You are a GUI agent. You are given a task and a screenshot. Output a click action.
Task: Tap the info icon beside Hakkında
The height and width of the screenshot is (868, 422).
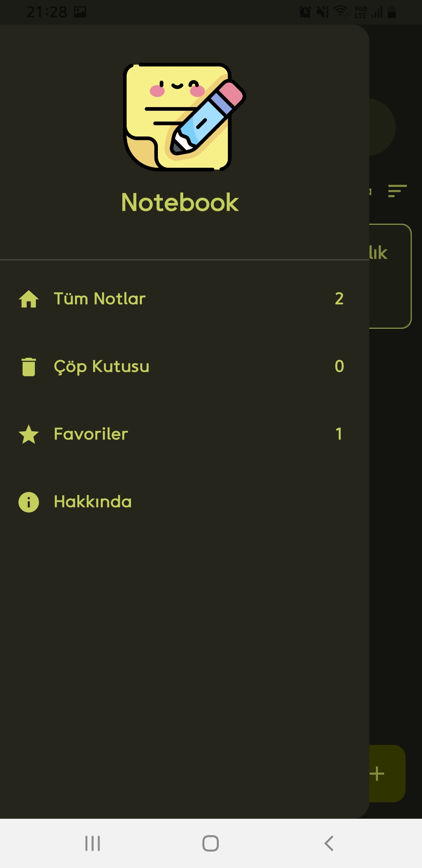[x=29, y=502]
